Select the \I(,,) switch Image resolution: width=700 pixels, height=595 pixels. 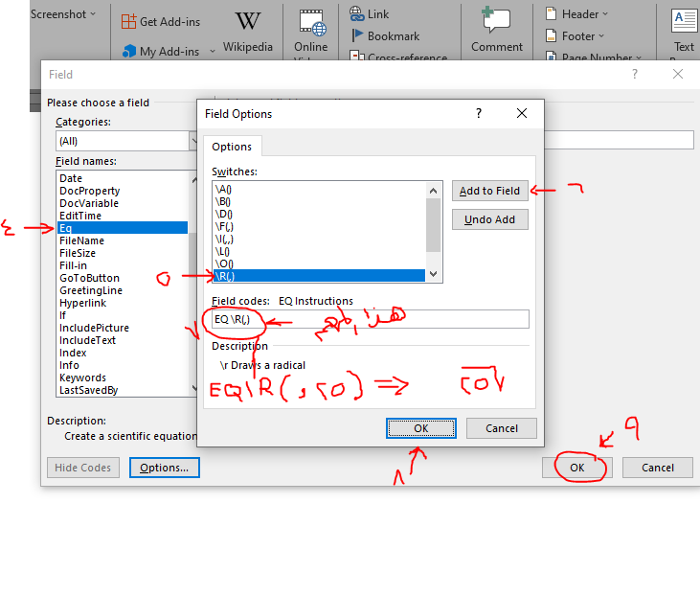[319, 239]
